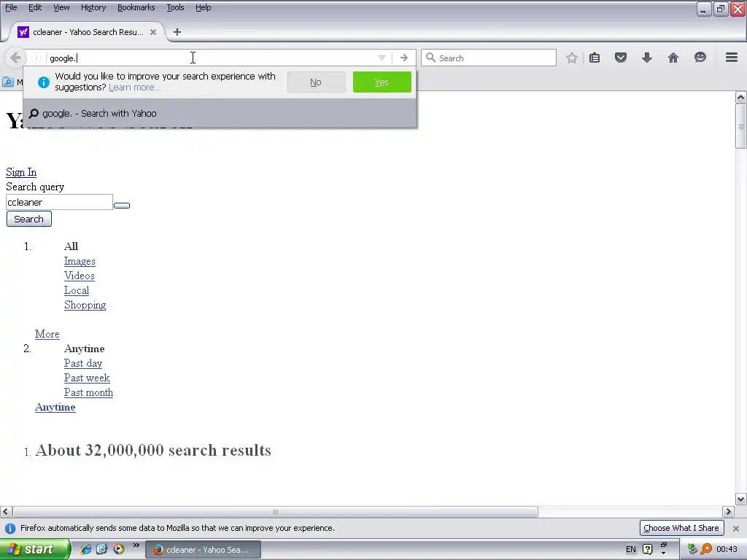Open the Local results link
The image size is (747, 560).
76,290
